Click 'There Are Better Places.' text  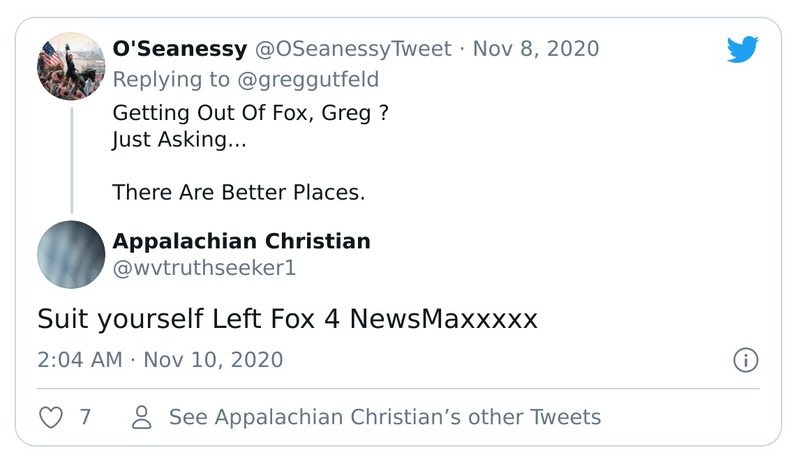[239, 192]
